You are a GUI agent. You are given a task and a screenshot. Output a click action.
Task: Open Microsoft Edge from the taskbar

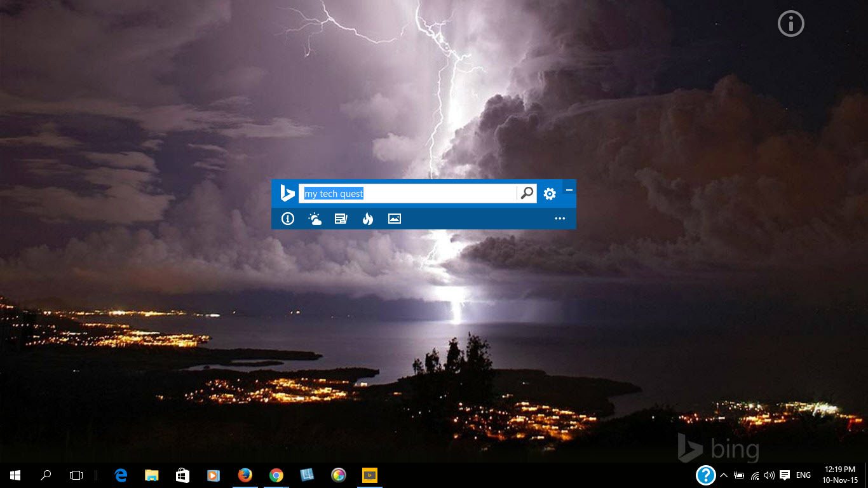(x=120, y=475)
